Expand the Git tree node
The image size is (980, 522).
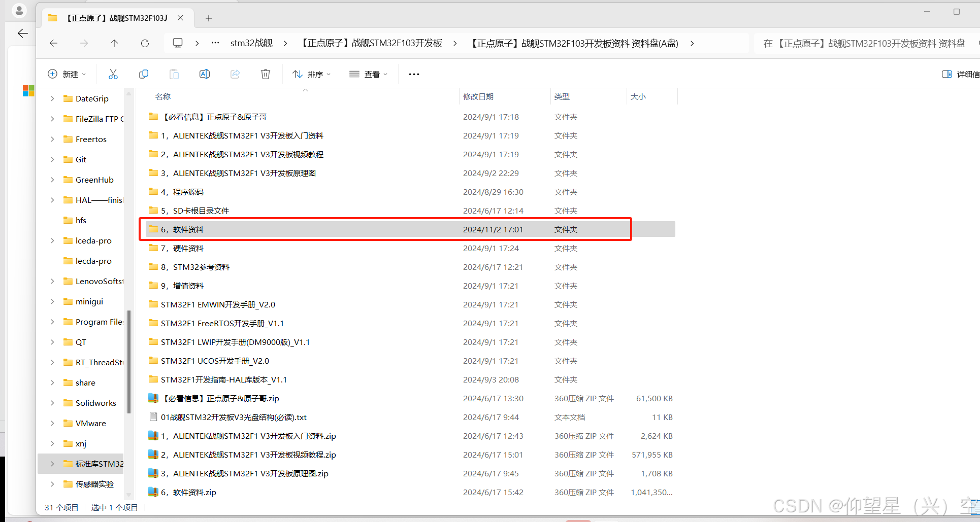(52, 159)
